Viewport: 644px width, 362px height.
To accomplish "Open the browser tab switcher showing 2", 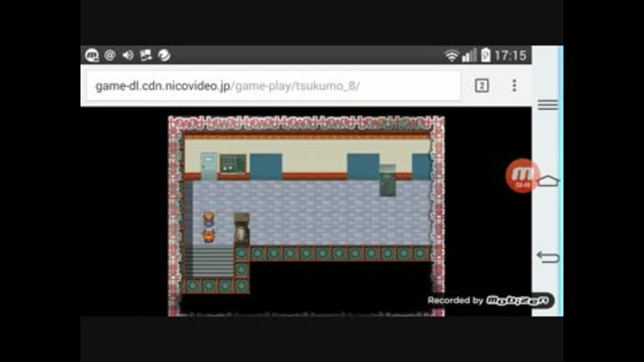I will coord(482,86).
